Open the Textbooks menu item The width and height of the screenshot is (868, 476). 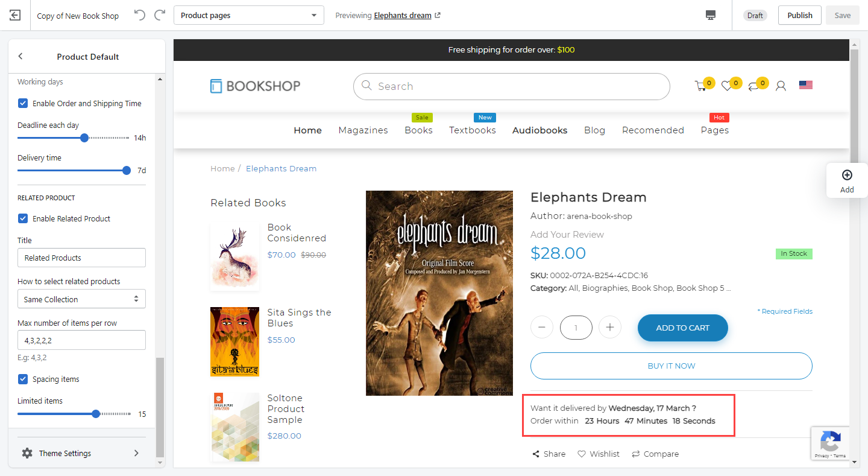[x=473, y=130]
